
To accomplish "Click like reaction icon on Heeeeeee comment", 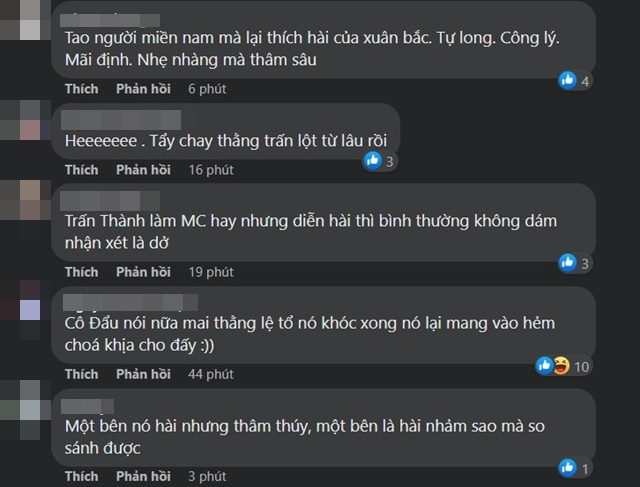I will click(x=373, y=160).
